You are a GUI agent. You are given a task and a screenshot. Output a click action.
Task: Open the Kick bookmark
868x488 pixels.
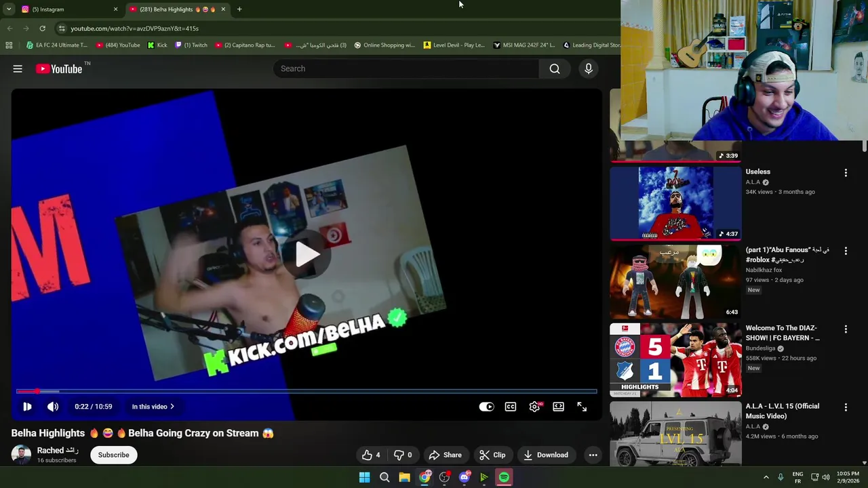point(157,45)
